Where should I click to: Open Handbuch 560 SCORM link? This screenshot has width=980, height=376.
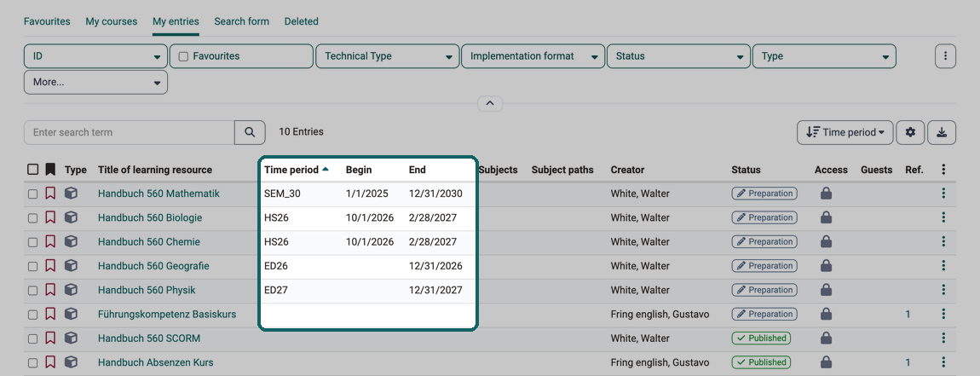pyautogui.click(x=149, y=338)
